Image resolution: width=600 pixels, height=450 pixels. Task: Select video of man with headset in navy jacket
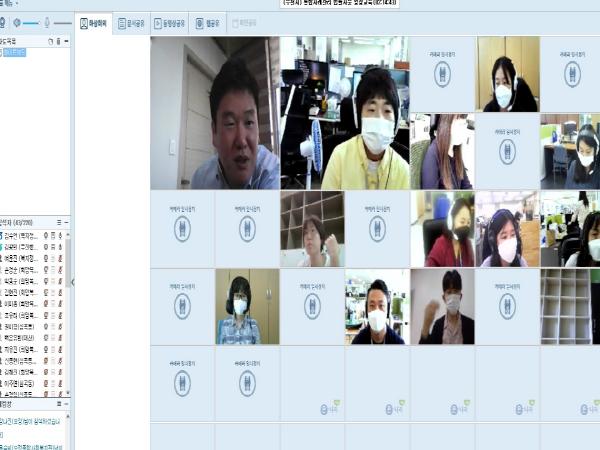pos(377,307)
